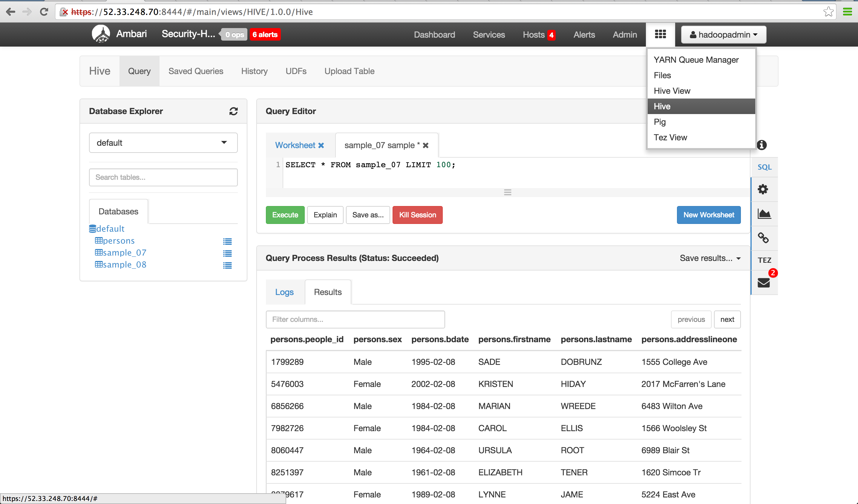This screenshot has height=504, width=858.
Task: Close the sample_07 sample tab
Action: pos(426,145)
